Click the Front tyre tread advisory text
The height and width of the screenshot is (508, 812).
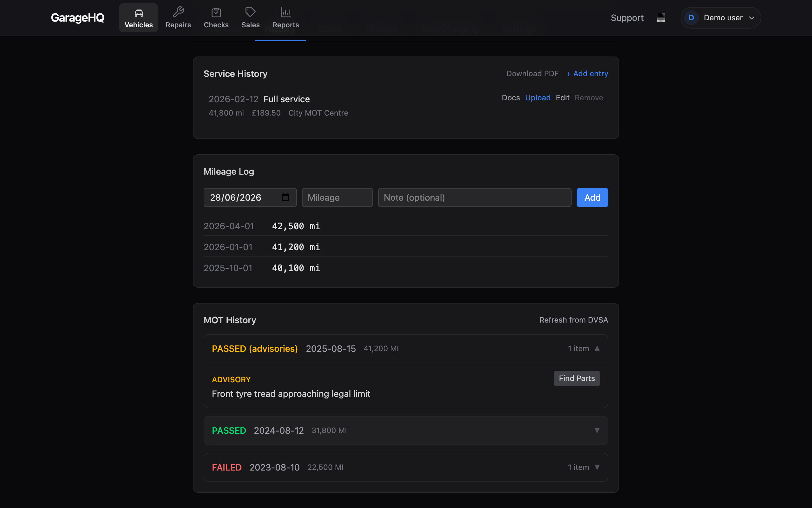coord(291,394)
